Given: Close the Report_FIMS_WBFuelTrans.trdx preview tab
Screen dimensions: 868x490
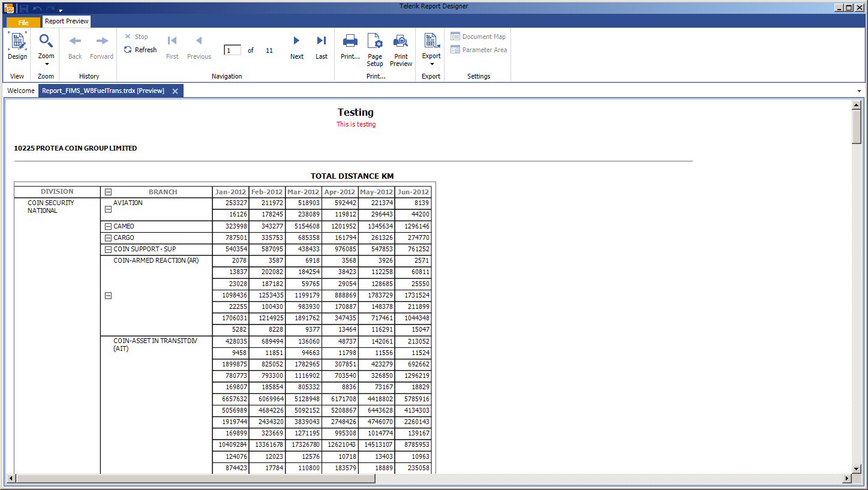Looking at the screenshot, I should tap(175, 91).
